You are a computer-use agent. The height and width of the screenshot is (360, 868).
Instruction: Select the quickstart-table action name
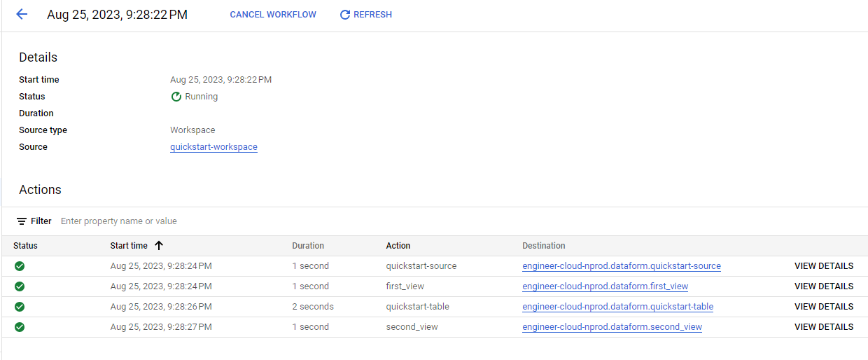[418, 307]
